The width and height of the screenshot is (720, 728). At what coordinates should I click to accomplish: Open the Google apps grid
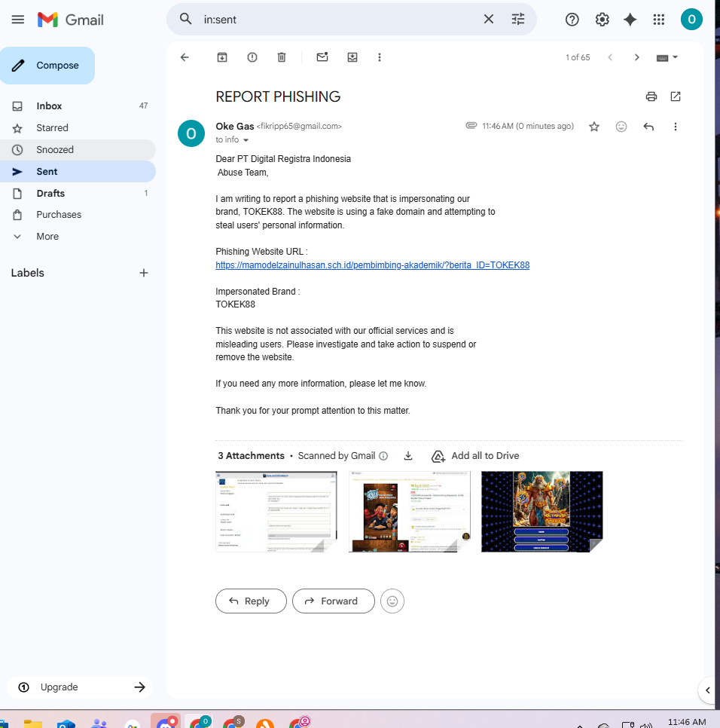point(659,20)
